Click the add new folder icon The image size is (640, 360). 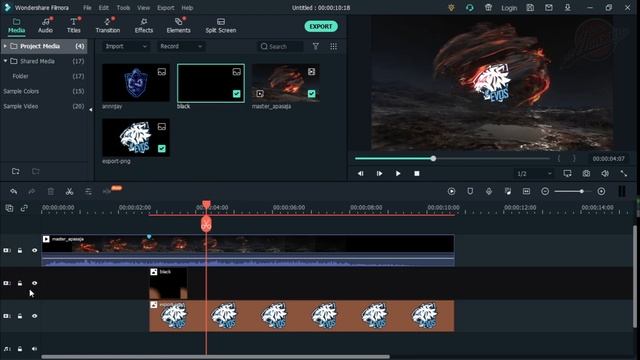coord(16,171)
